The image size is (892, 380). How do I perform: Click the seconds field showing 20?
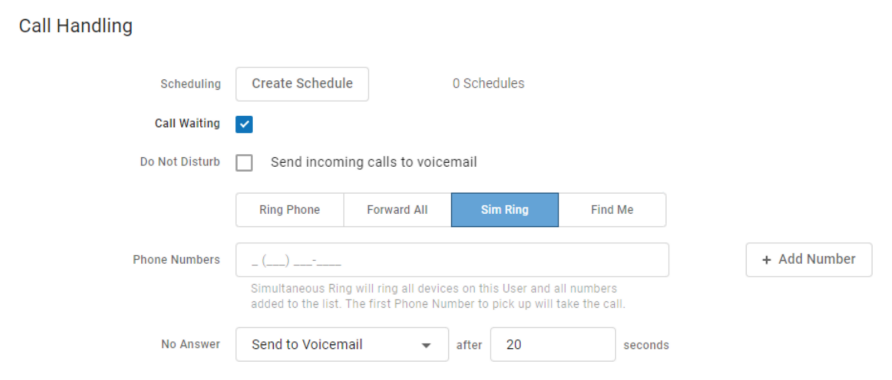pos(553,344)
